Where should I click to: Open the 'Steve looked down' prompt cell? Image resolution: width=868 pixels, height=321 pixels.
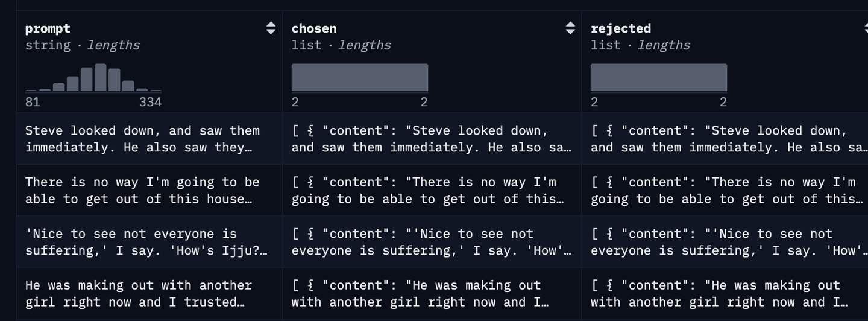pos(149,139)
